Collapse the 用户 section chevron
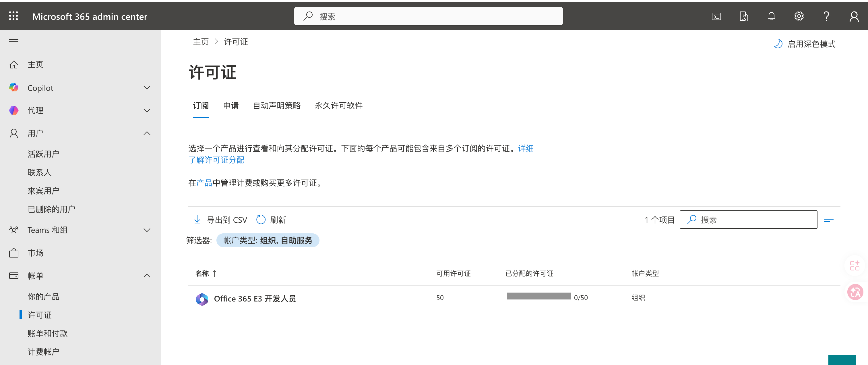This screenshot has height=365, width=868. pyautogui.click(x=147, y=133)
